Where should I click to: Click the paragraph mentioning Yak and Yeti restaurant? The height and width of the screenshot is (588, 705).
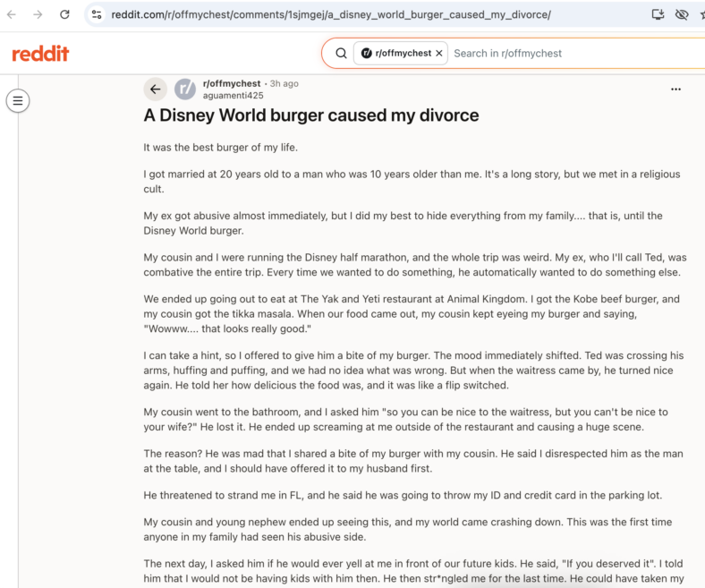[x=412, y=313]
